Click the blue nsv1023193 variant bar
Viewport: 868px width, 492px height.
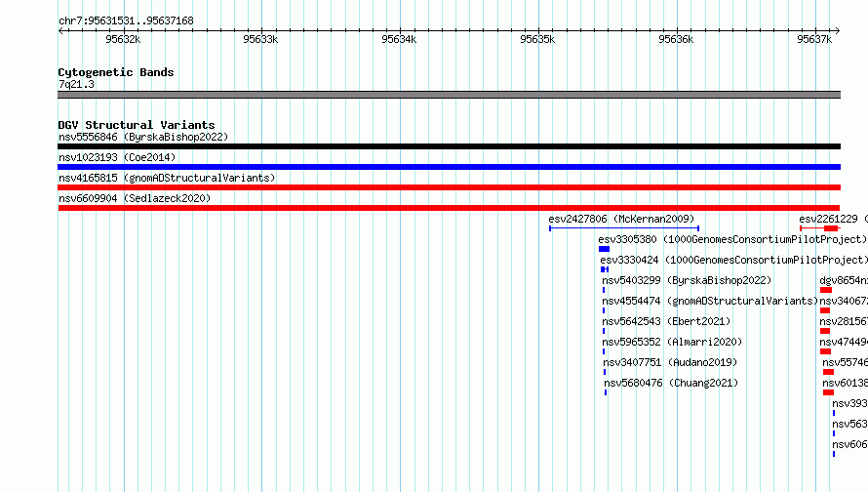point(449,167)
